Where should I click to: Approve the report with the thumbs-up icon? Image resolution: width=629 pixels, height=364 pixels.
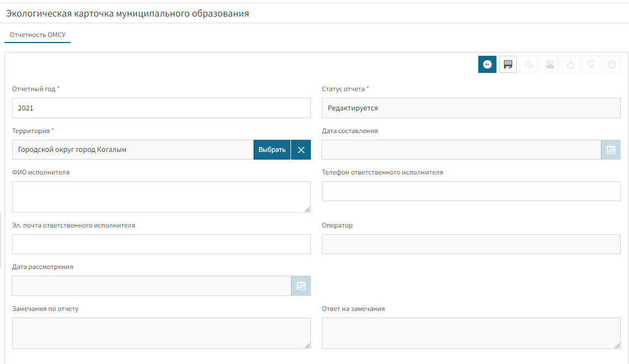(x=570, y=65)
